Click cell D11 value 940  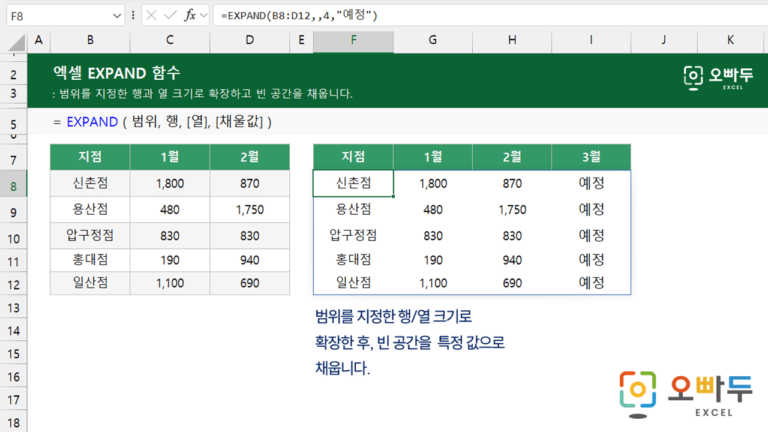[x=250, y=260]
